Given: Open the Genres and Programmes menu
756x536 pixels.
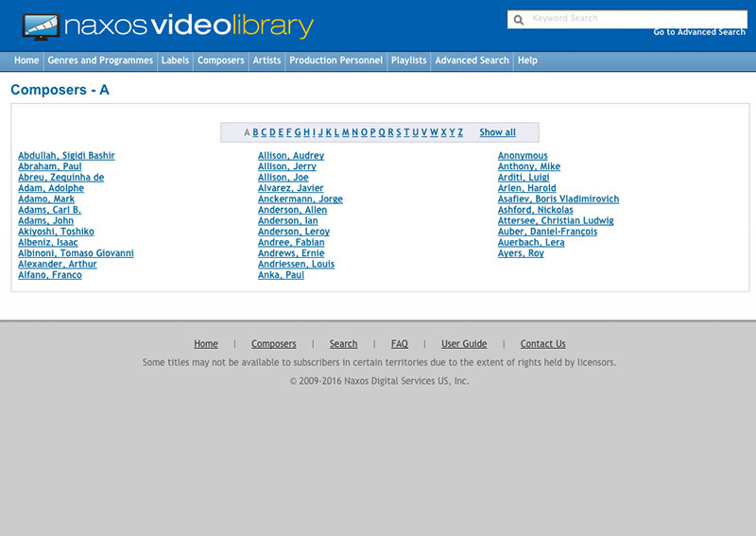Looking at the screenshot, I should pyautogui.click(x=100, y=61).
